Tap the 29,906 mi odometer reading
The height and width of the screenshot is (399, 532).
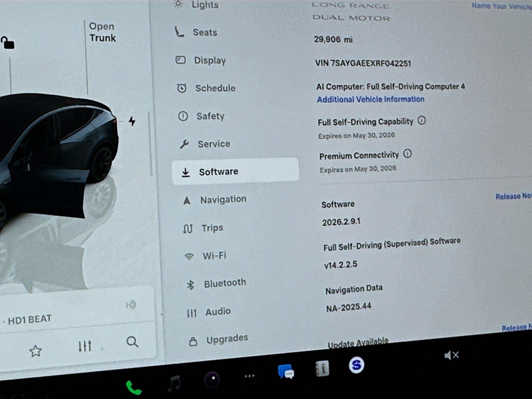[x=333, y=40]
